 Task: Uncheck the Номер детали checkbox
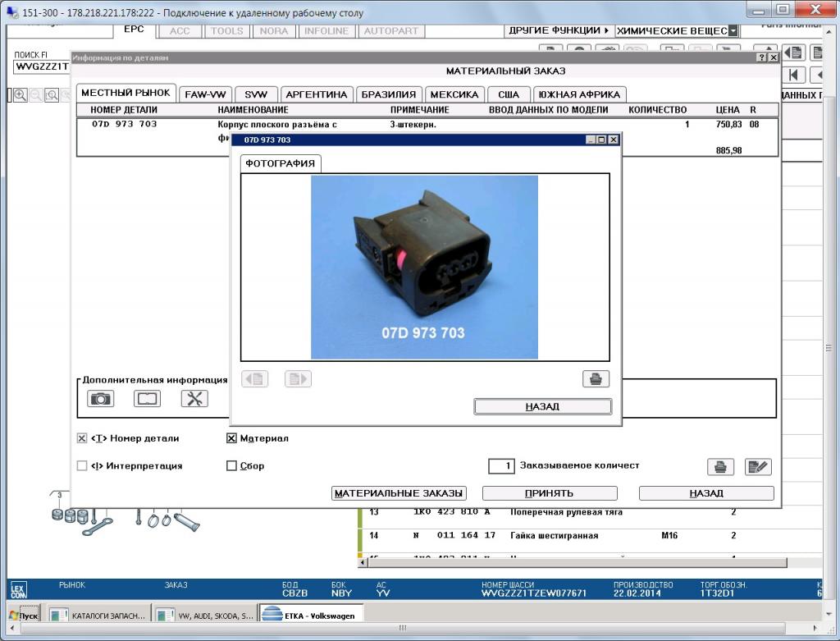[x=82, y=438]
